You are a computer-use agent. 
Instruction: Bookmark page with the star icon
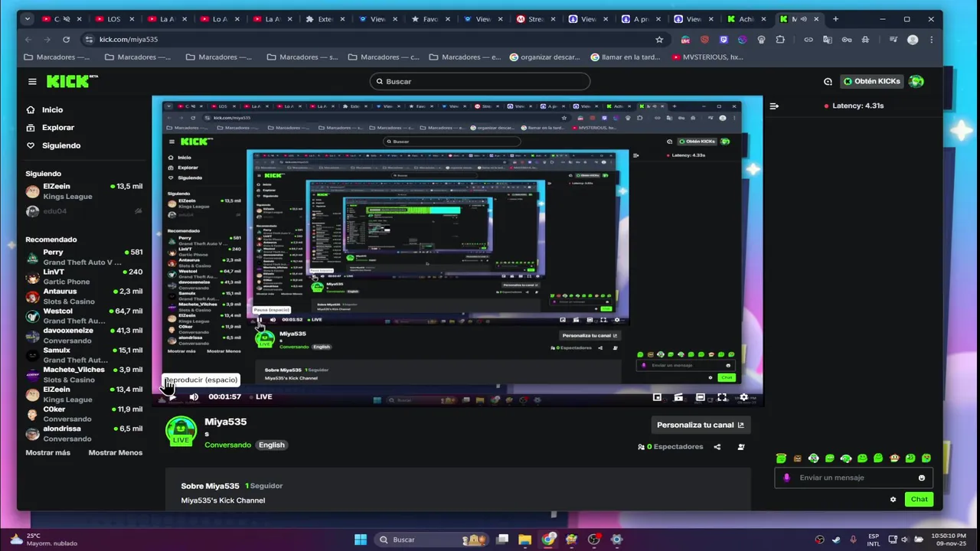click(659, 39)
